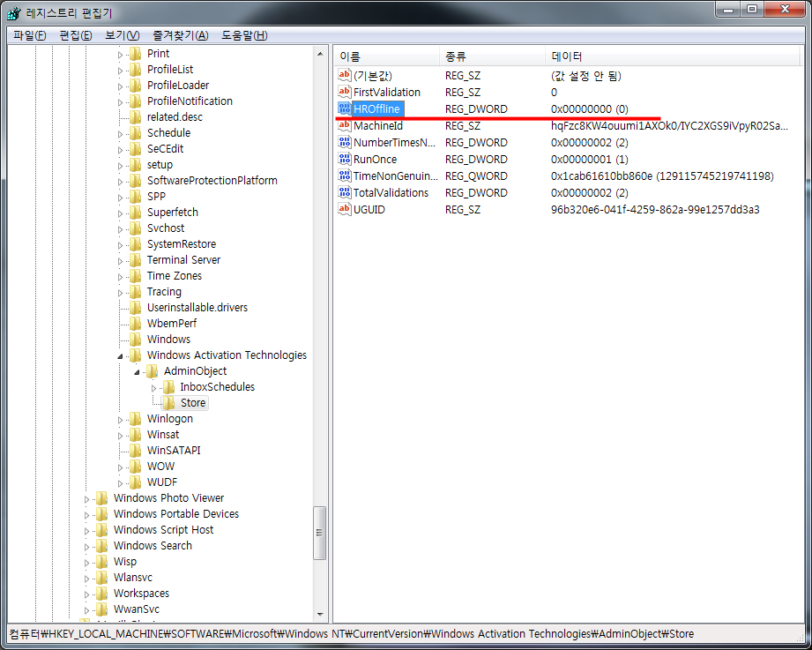The height and width of the screenshot is (650, 812).
Task: Click the tree scrollbar up arrow
Action: pos(320,53)
